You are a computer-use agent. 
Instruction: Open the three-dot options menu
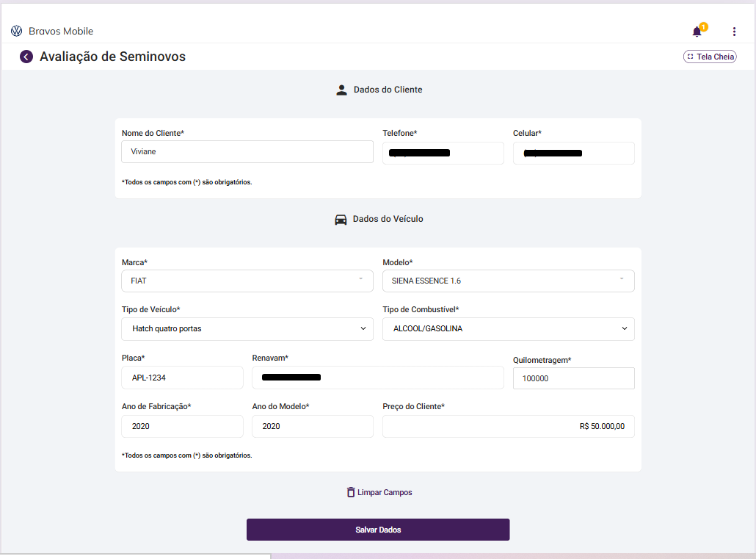[x=734, y=32]
